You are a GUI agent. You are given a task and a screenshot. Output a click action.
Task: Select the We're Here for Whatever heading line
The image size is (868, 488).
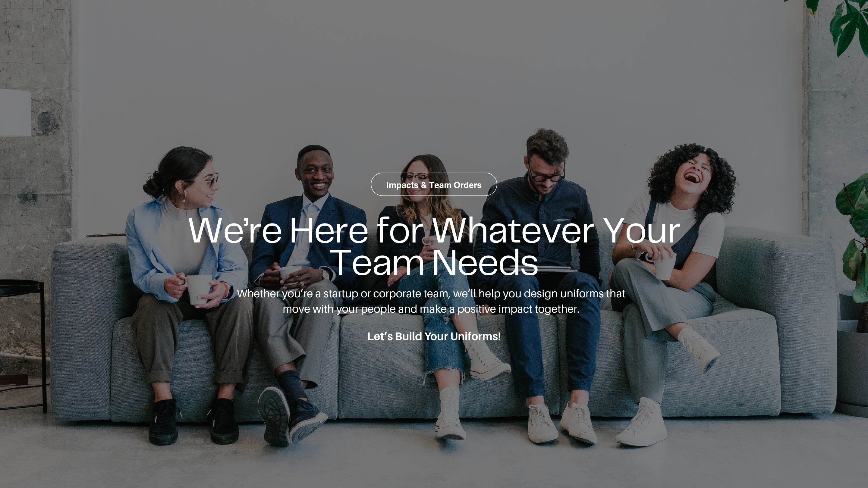pyautogui.click(x=434, y=230)
